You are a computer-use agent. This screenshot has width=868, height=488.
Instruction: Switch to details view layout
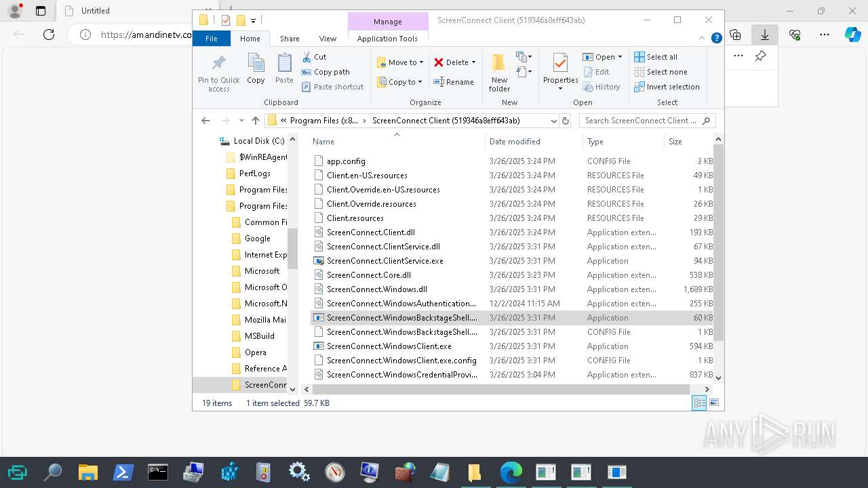tap(699, 403)
